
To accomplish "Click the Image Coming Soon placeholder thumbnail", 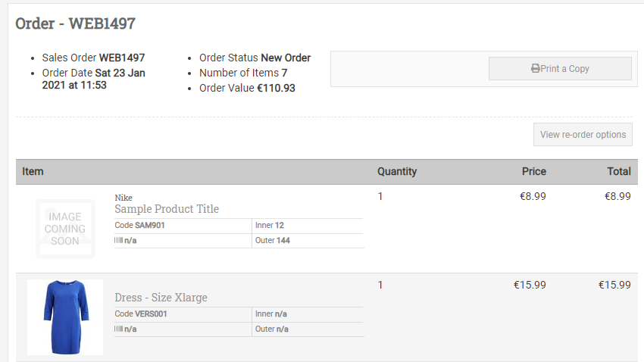I will (65, 229).
